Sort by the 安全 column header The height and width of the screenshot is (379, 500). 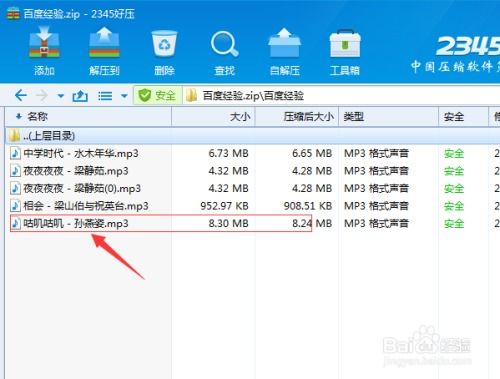(x=463, y=117)
